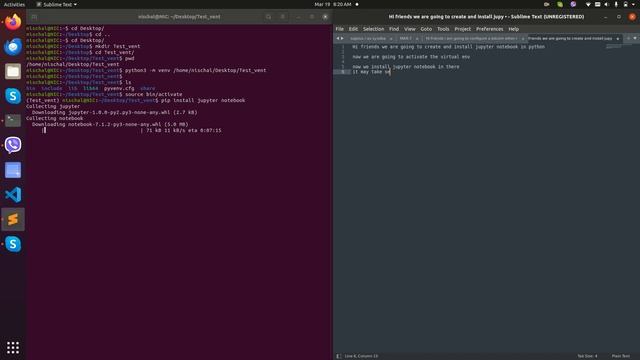The height and width of the screenshot is (360, 640).
Task: Switch to the 'configure' file tab
Action: (471, 38)
